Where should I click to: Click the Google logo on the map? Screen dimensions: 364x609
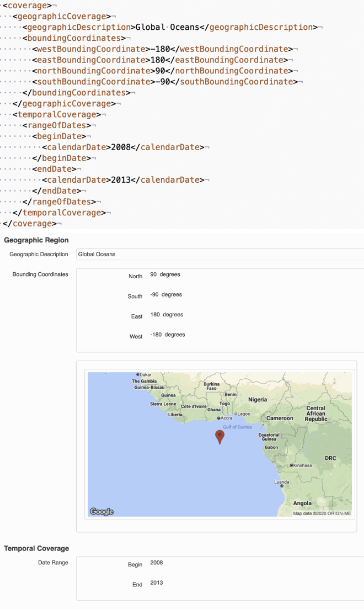click(102, 512)
